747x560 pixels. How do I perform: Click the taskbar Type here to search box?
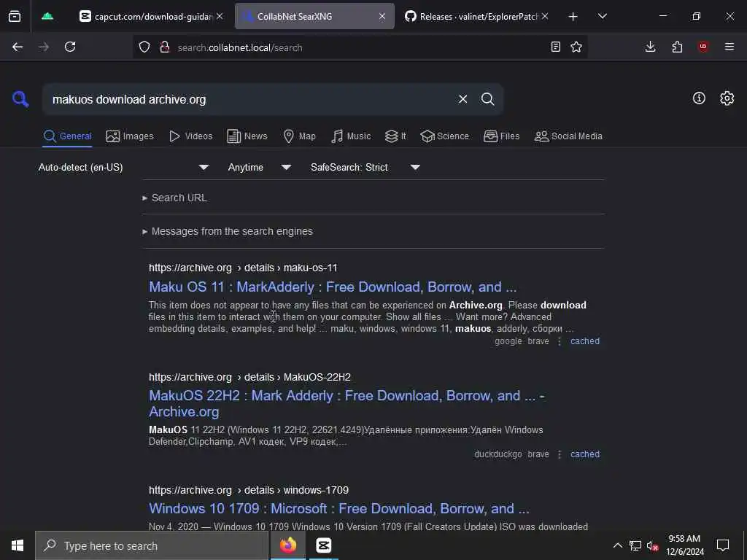(x=152, y=545)
